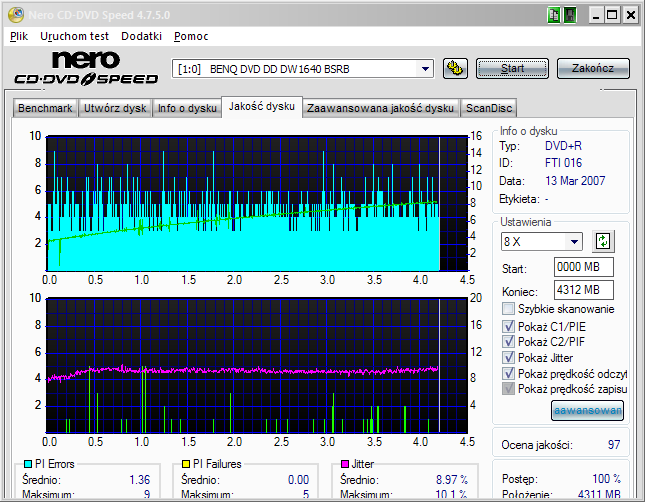Click the PI Errors average value 1.36
The image size is (645, 502).
pos(139,480)
